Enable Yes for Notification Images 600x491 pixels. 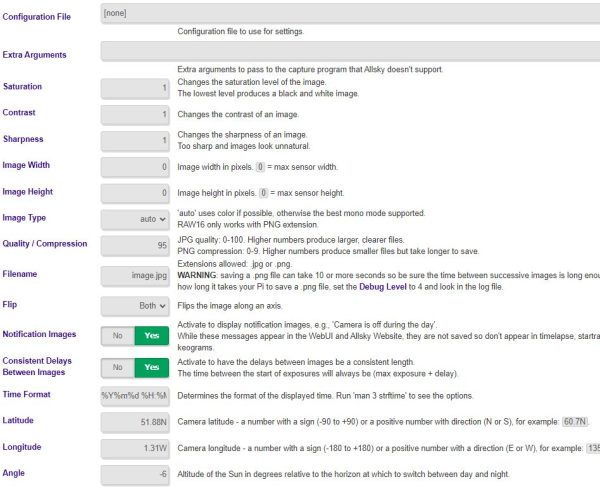click(152, 338)
